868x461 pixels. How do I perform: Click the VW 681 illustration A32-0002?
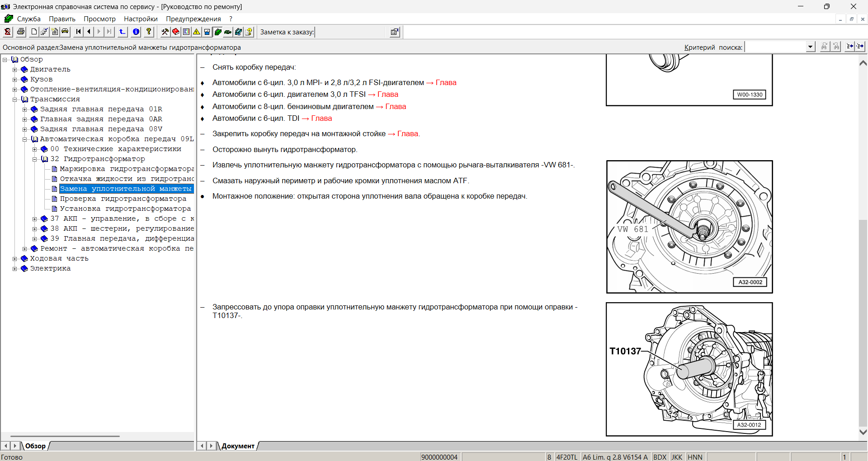pyautogui.click(x=689, y=227)
